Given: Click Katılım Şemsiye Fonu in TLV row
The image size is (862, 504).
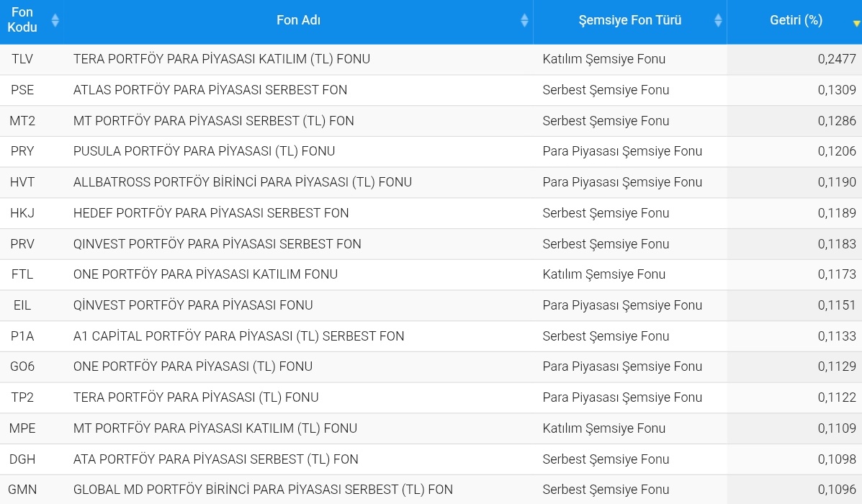Looking at the screenshot, I should click(x=603, y=59).
